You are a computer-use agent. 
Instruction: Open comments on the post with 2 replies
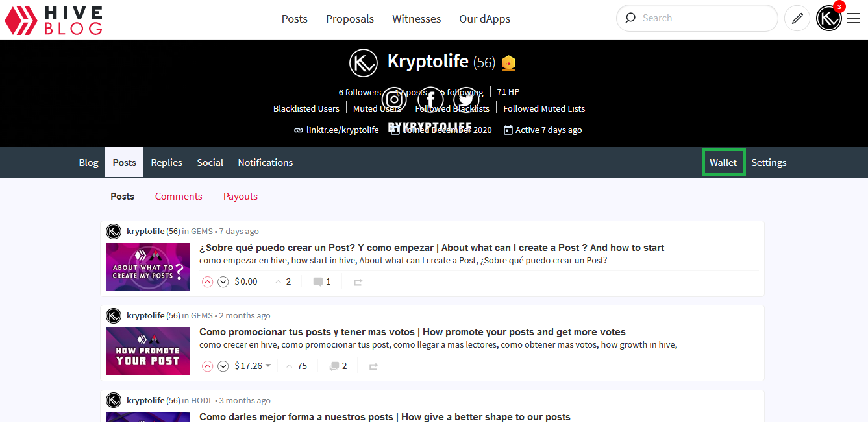(x=338, y=366)
